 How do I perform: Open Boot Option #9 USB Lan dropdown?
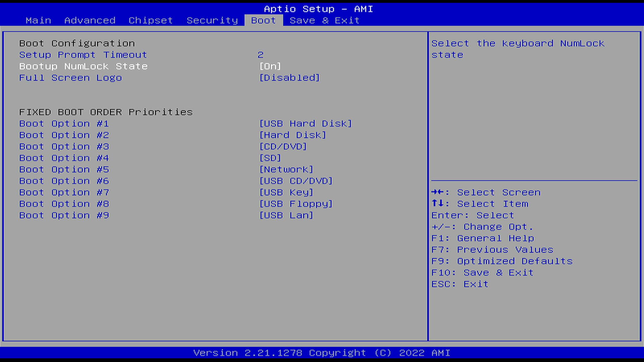tap(286, 215)
